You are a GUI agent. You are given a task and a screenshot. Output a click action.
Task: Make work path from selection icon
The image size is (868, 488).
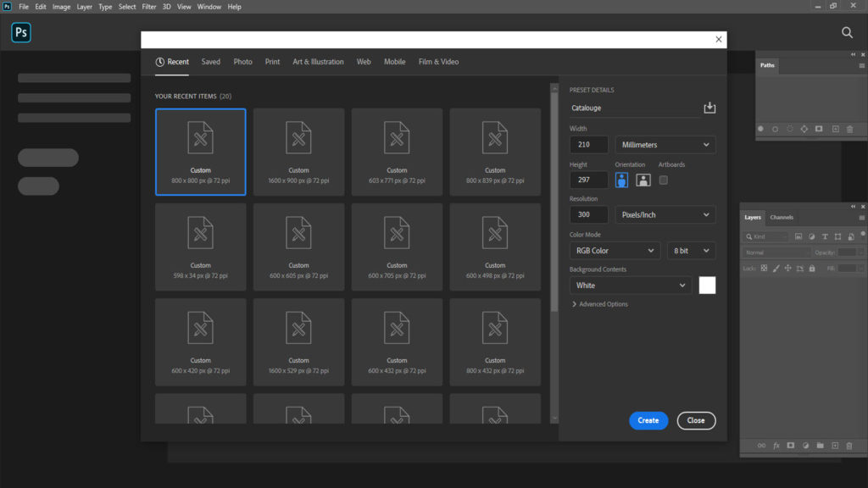tap(804, 129)
